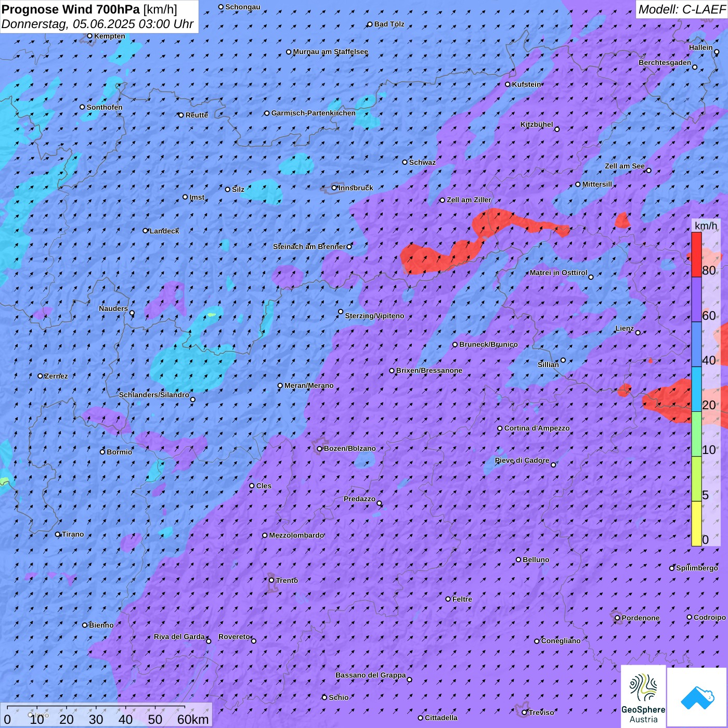Click the 'Brixen/Bressanone' label
Viewport: 728px width, 728px height.
(x=429, y=370)
